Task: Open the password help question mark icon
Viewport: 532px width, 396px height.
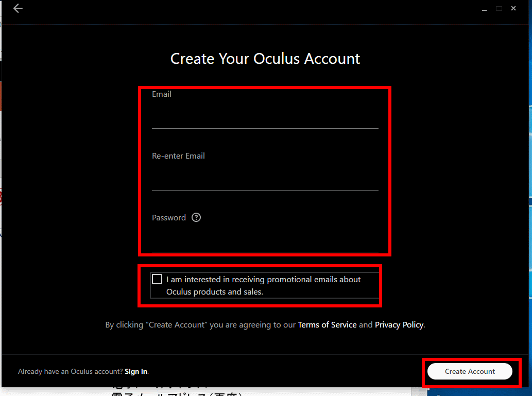Action: pos(196,217)
